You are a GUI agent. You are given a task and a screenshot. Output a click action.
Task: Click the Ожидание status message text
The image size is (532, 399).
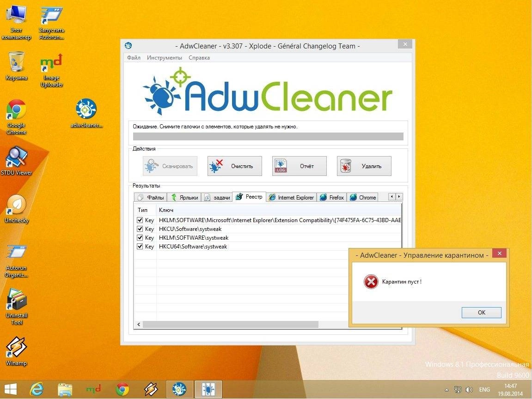[x=215, y=127]
